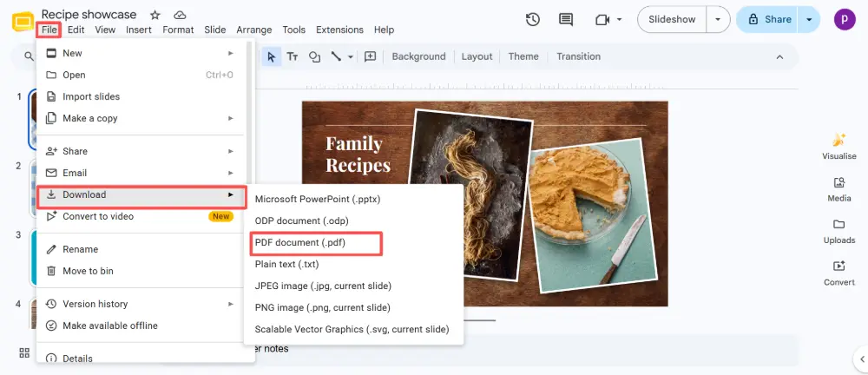Viewport: 868px width, 375px height.
Task: Open version history clock icon
Action: 533,19
